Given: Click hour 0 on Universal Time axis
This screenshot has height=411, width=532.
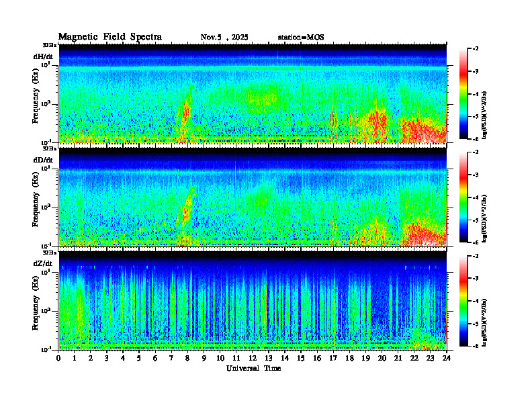Looking at the screenshot, I should (x=58, y=358).
